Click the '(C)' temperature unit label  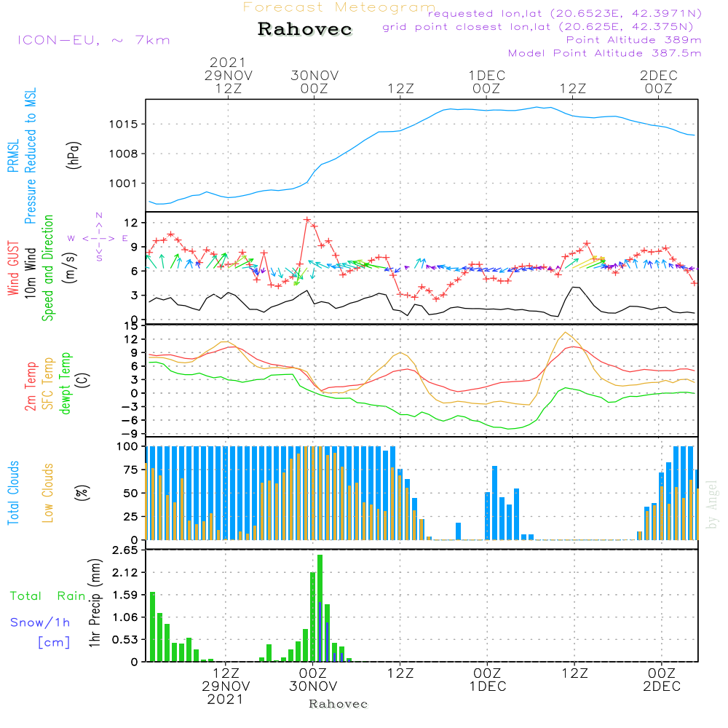coord(83,380)
